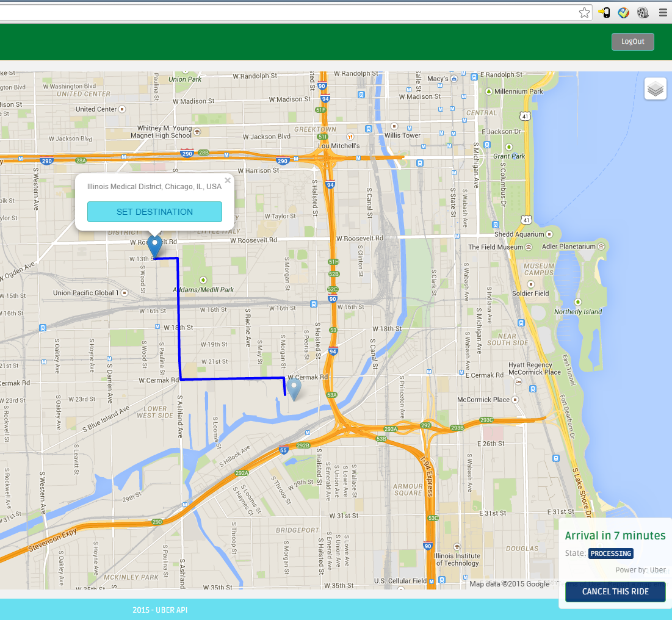Click the Shedd Aquarium marker icon

pos(549,234)
